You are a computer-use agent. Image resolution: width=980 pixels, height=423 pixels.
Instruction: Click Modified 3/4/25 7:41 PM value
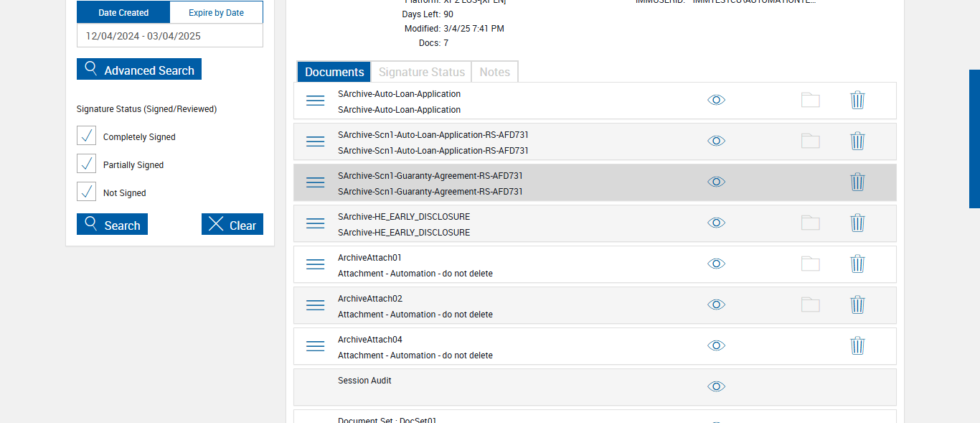point(473,29)
